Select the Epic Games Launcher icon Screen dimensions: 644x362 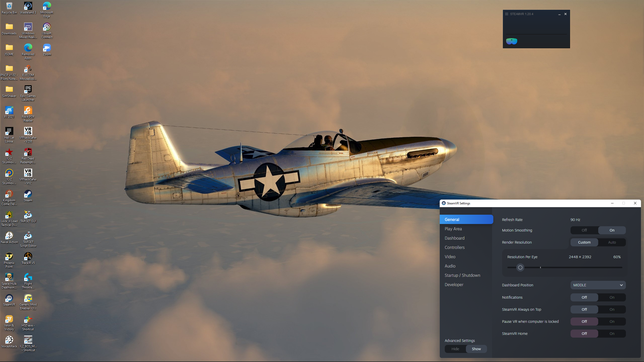pyautogui.click(x=28, y=93)
